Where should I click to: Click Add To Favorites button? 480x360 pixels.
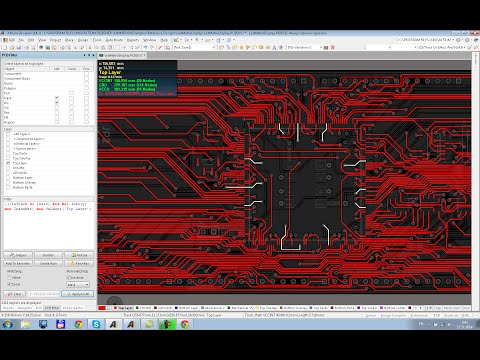(x=18, y=263)
